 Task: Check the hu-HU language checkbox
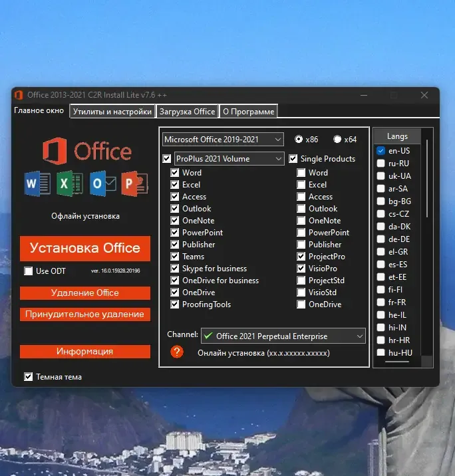(380, 353)
